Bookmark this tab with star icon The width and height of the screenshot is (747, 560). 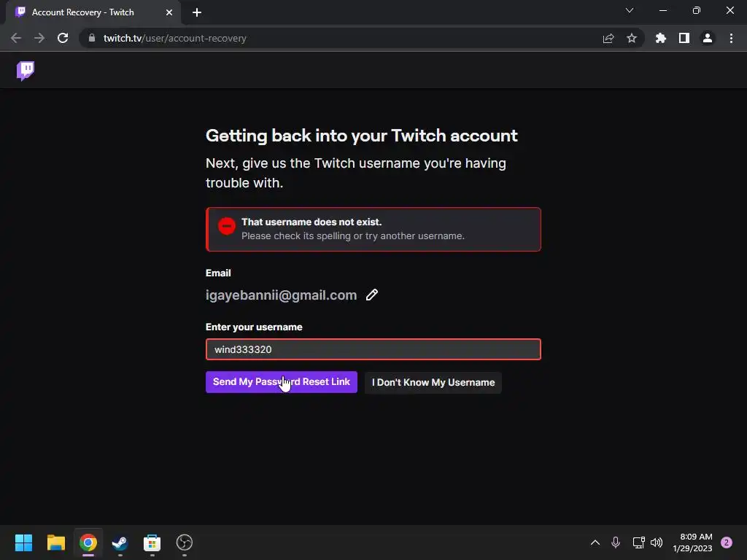pyautogui.click(x=632, y=38)
